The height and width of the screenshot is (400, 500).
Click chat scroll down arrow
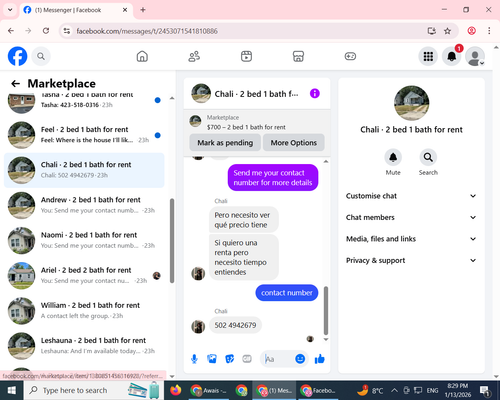click(326, 339)
